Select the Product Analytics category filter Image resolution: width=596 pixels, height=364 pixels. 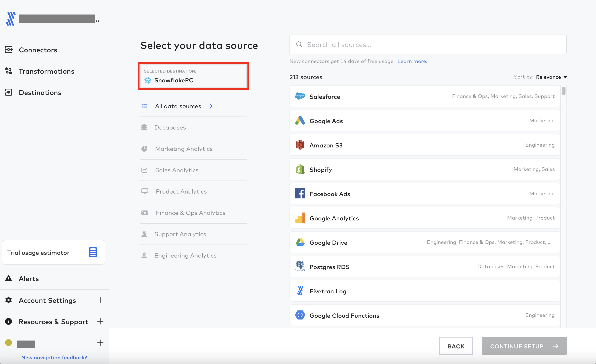click(193, 191)
